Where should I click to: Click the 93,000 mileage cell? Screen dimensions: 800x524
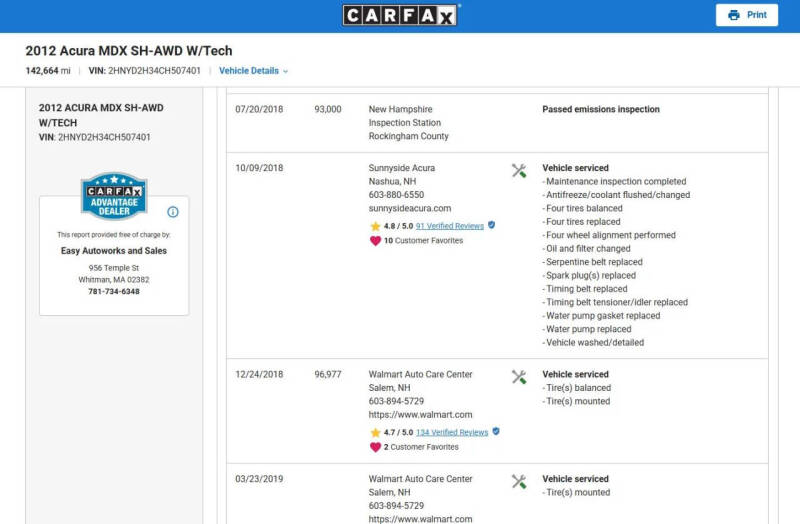tap(328, 109)
